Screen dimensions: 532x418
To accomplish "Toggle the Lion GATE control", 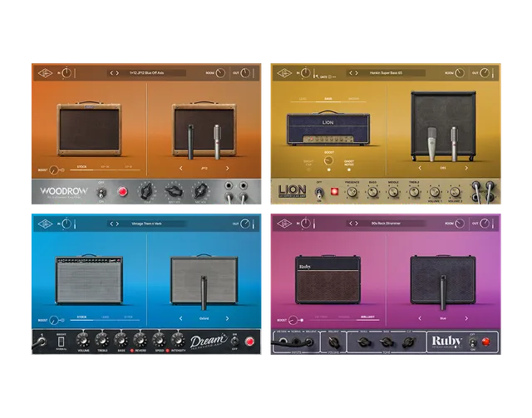I will [324, 77].
